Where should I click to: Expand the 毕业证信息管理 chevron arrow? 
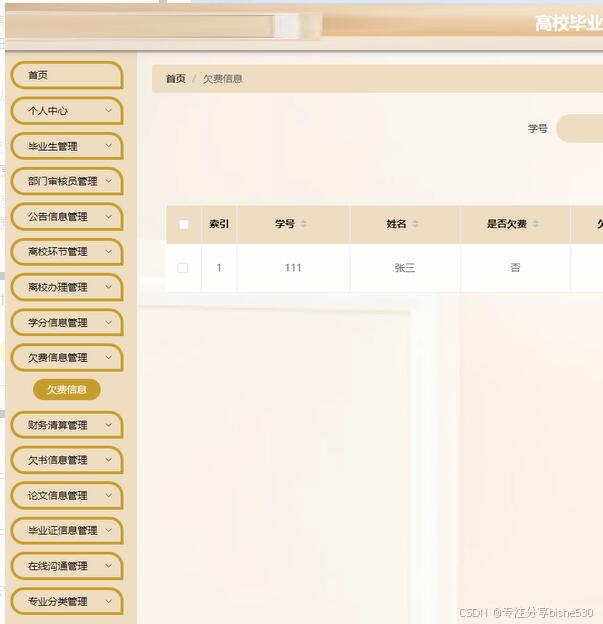point(108,530)
